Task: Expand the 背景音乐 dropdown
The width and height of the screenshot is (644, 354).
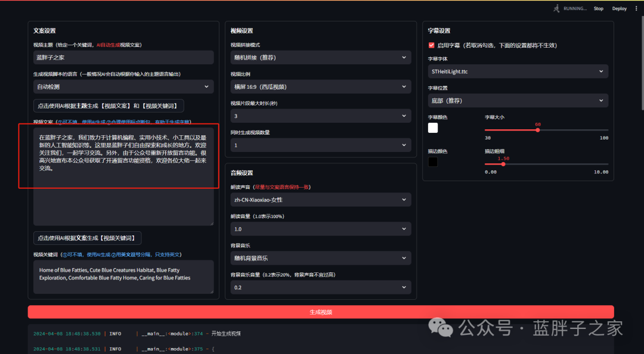Action: click(320, 258)
